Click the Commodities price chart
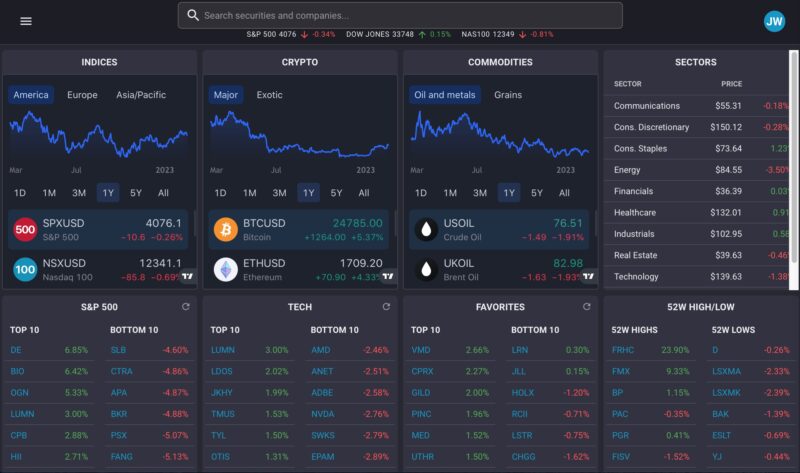Screen dimensions: 800x473 [x=500, y=135]
